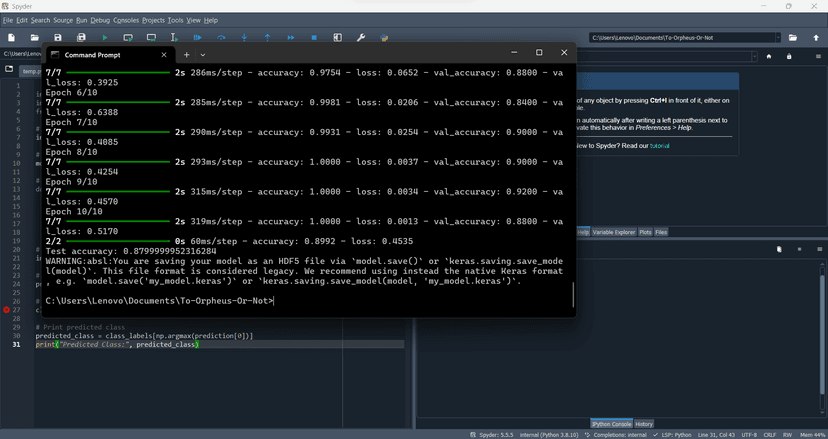This screenshot has height=439, width=828.
Task: Click the Command Prompt vertical scrollbar
Action: (x=573, y=294)
